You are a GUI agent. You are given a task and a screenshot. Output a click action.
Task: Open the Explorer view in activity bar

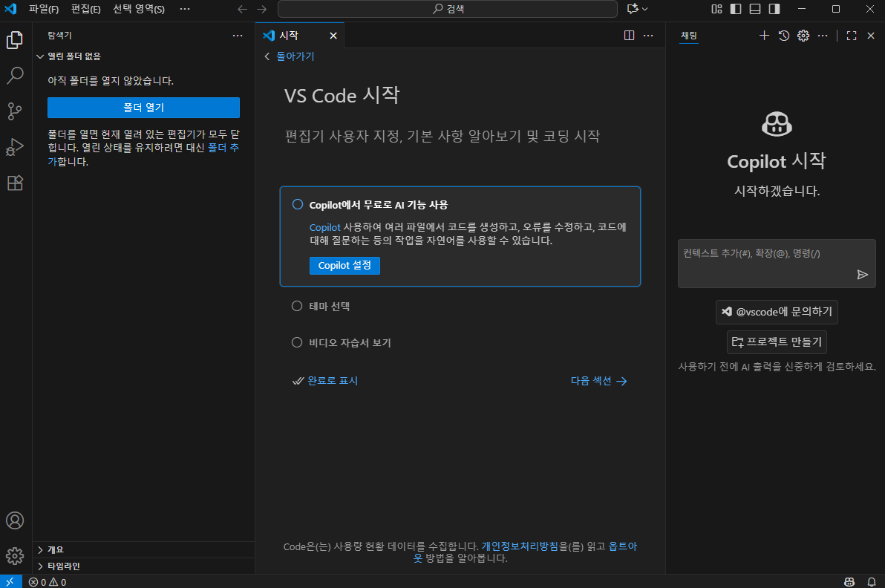tap(16, 40)
